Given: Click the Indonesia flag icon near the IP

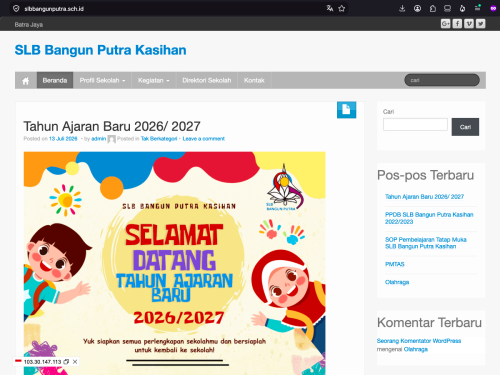Looking at the screenshot, I should [18, 361].
